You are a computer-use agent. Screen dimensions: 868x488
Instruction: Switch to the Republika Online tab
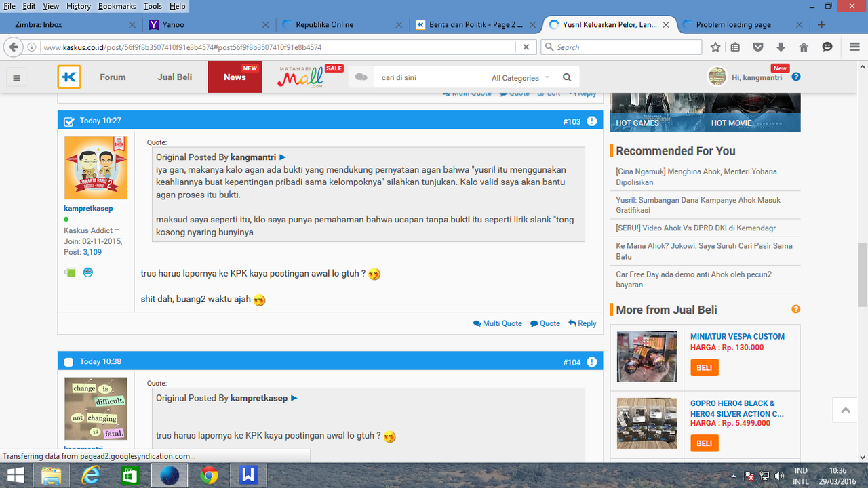[342, 25]
